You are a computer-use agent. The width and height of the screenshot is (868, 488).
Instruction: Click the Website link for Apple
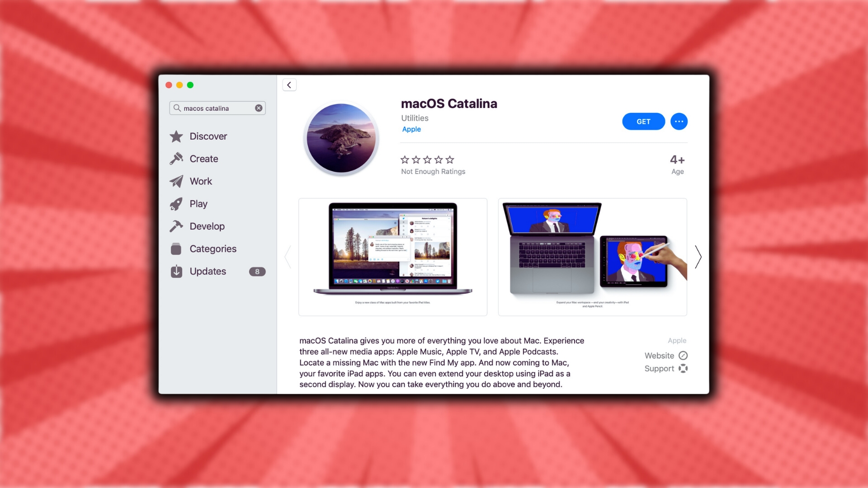point(664,355)
